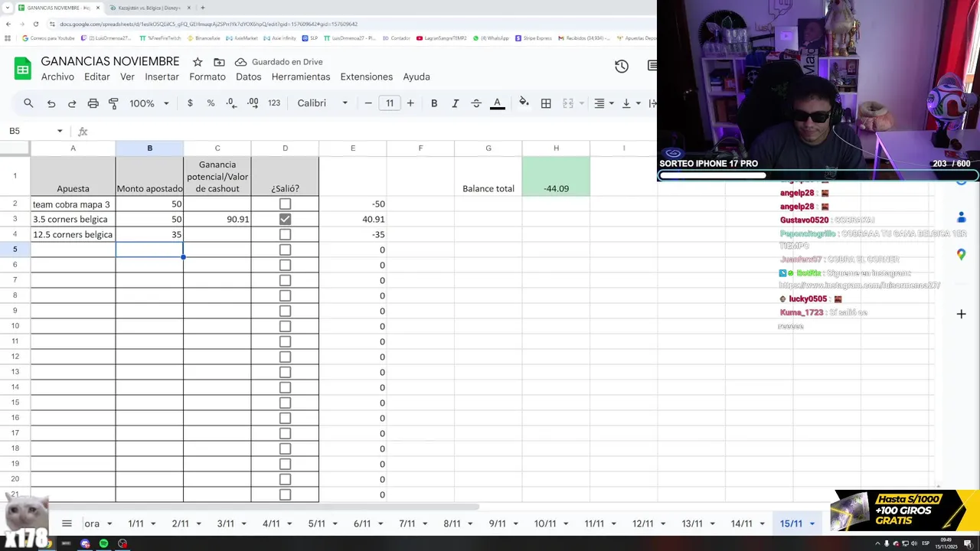The width and height of the screenshot is (980, 551).
Task: Select column B header
Action: pos(149,148)
